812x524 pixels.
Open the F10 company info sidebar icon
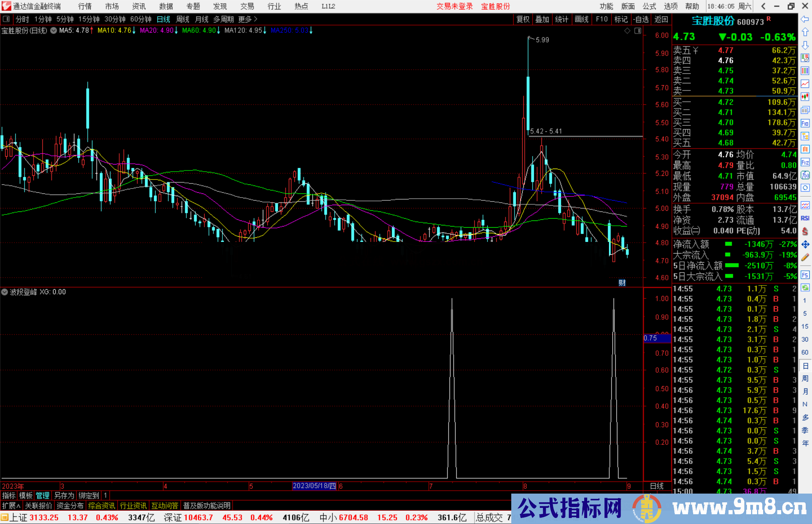805,124
